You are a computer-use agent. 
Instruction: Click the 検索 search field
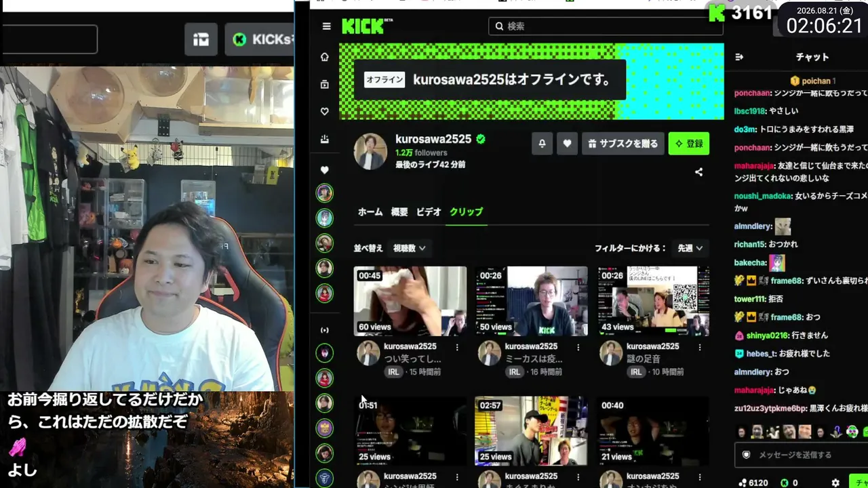(606, 26)
